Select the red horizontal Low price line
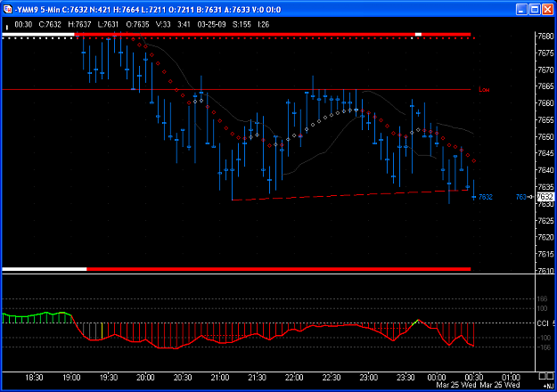 pyautogui.click(x=236, y=89)
